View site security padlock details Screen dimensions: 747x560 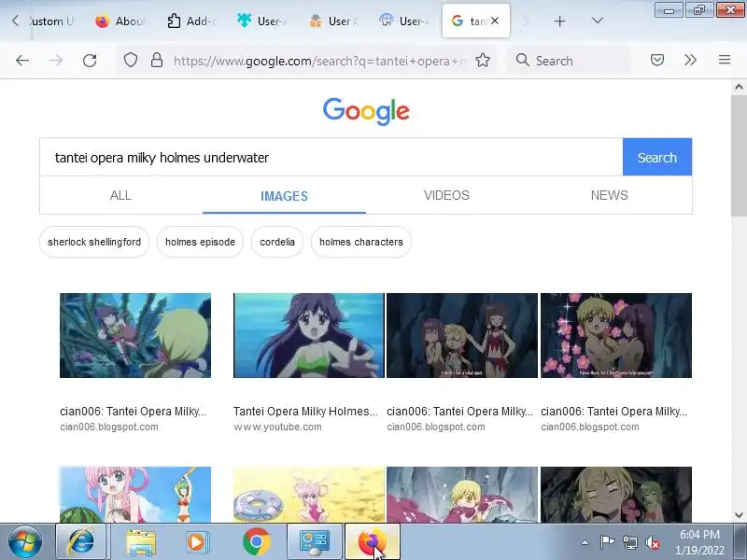pos(157,60)
